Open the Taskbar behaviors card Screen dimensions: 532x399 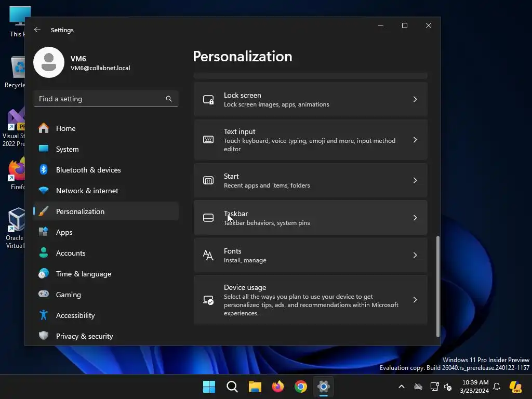coord(311,218)
